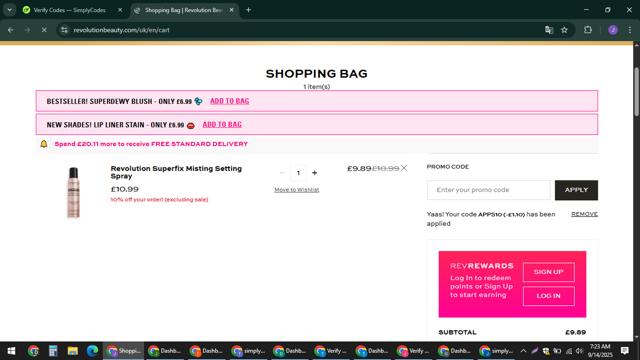Click the promo code input field

click(489, 190)
